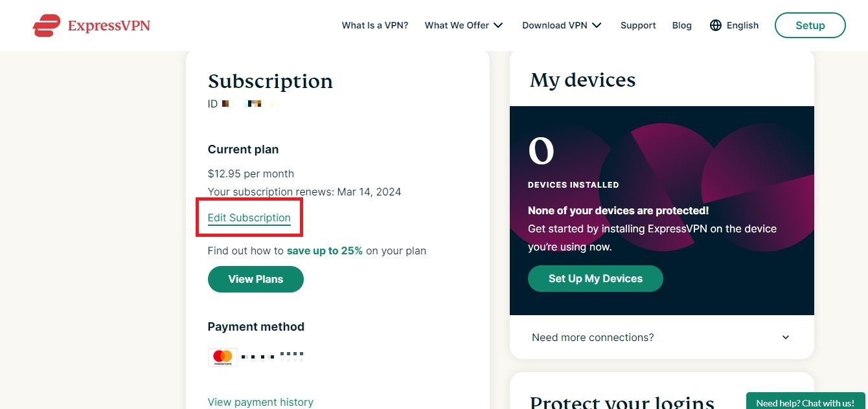Click the Edit Subscription link
Viewport: 868px width, 409px height.
[249, 218]
